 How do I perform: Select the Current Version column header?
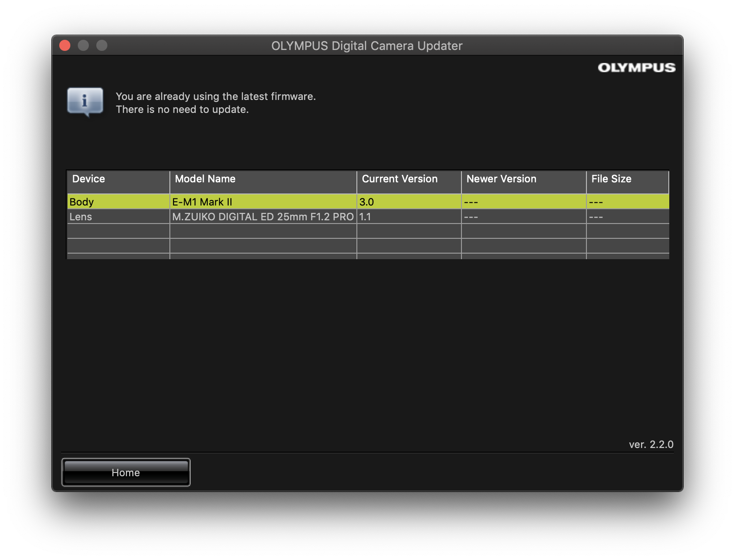[409, 182]
